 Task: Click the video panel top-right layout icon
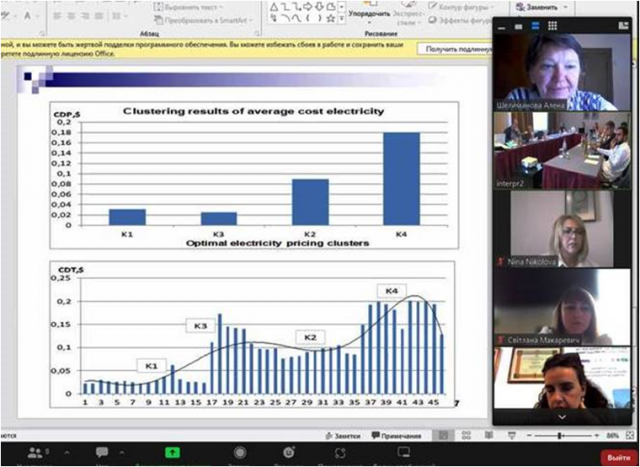(623, 26)
